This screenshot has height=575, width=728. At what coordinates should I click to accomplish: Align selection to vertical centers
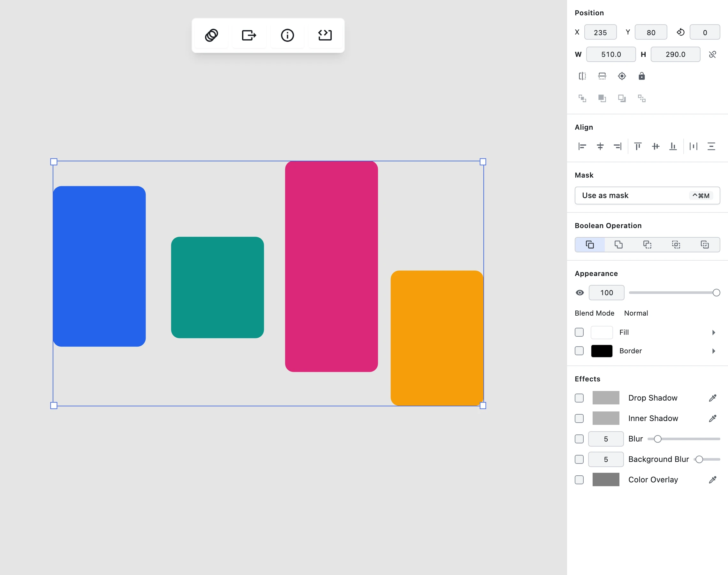(656, 146)
